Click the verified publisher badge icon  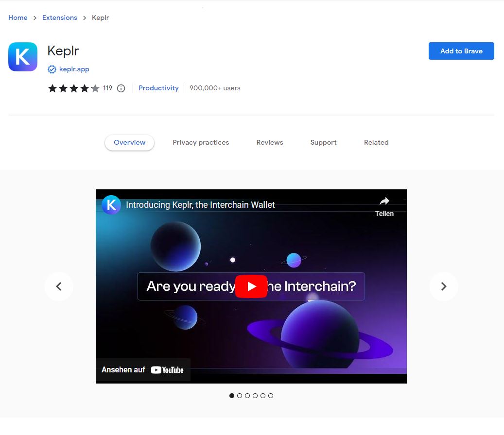52,69
